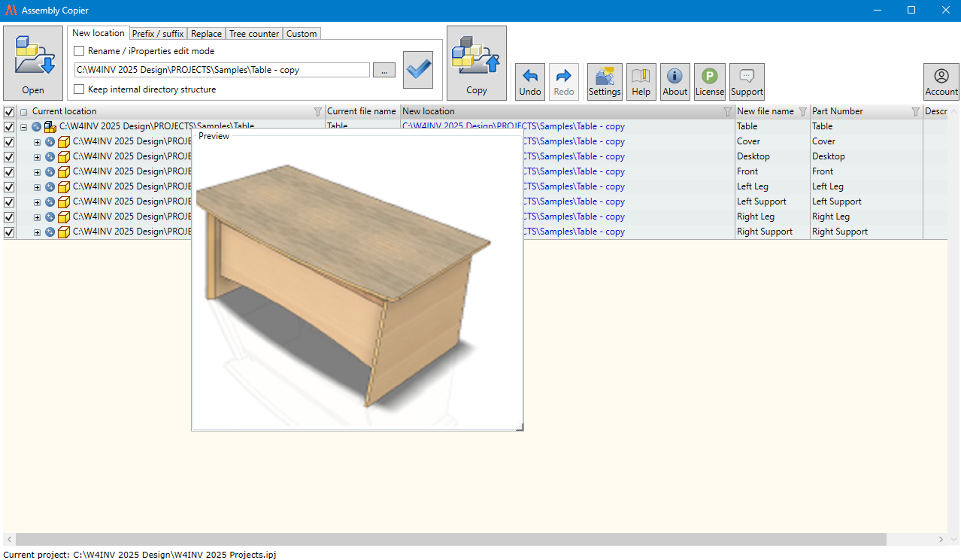Uncheck the Cover row checkbox
The height and width of the screenshot is (560, 961).
(9, 142)
